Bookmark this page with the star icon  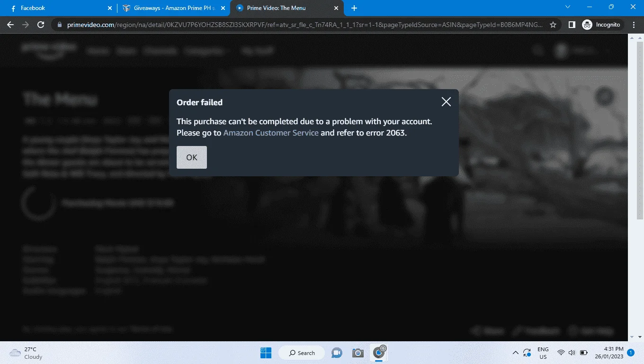pyautogui.click(x=553, y=25)
